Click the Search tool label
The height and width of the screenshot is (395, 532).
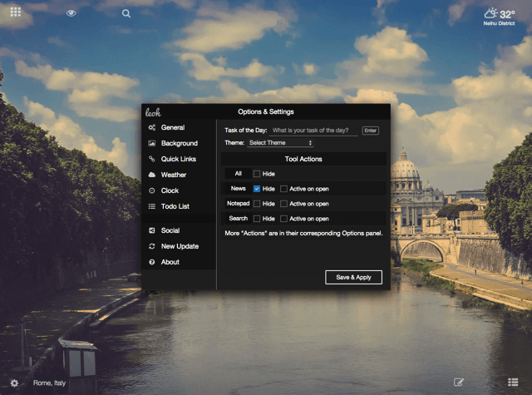[239, 219]
